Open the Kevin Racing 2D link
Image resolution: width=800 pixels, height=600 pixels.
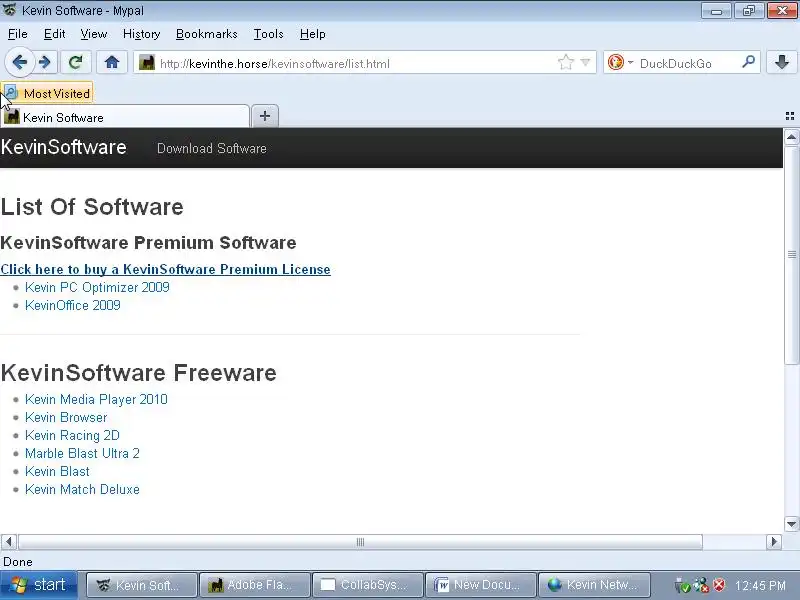72,435
